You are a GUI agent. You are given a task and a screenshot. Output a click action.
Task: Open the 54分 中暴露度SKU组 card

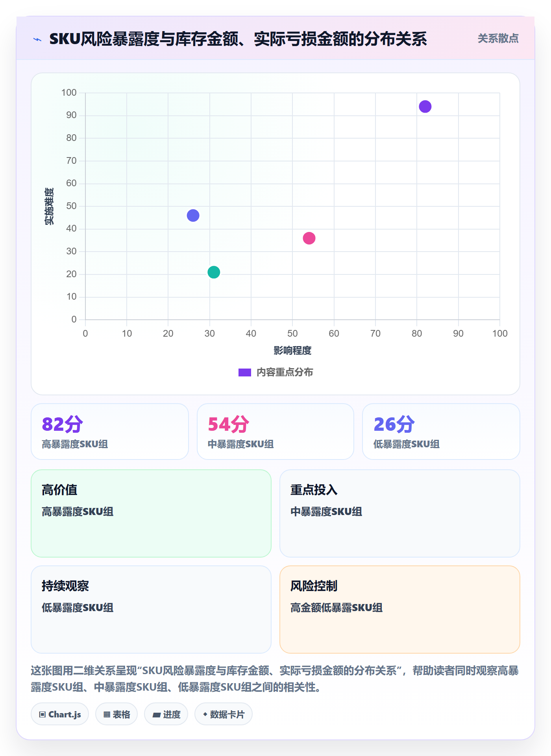click(x=275, y=432)
